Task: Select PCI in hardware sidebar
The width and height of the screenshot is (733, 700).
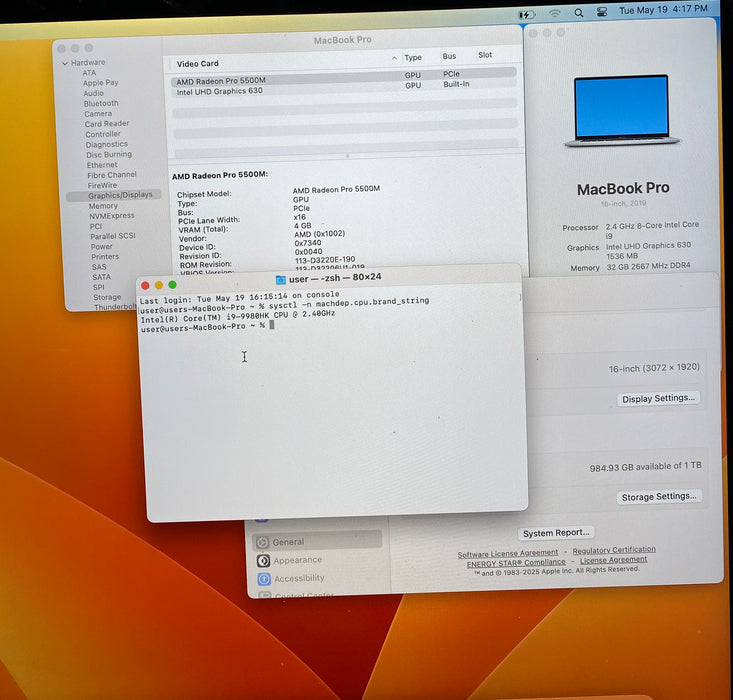Action: pyautogui.click(x=96, y=226)
